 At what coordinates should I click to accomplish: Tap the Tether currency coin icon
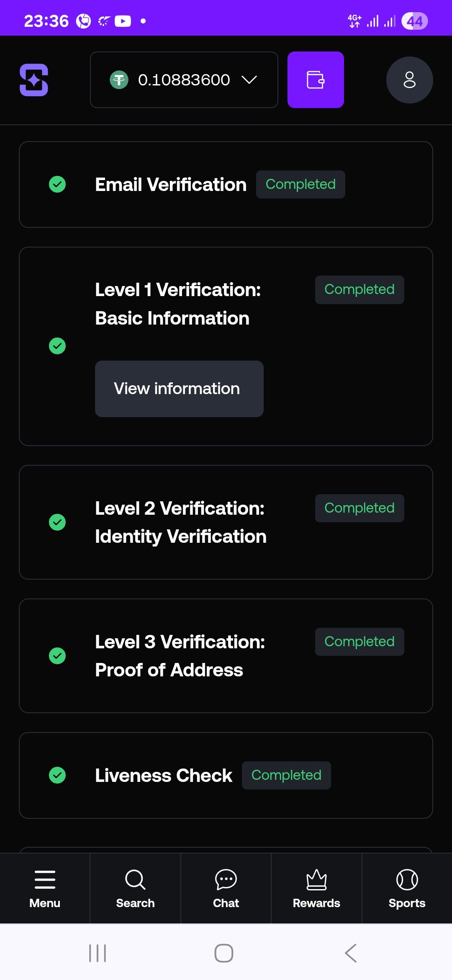[x=119, y=80]
